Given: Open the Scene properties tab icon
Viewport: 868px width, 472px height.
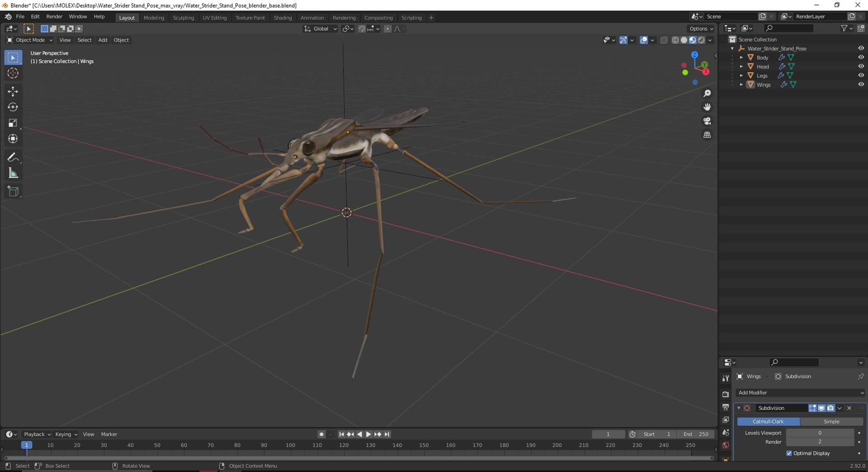Looking at the screenshot, I should pyautogui.click(x=726, y=432).
